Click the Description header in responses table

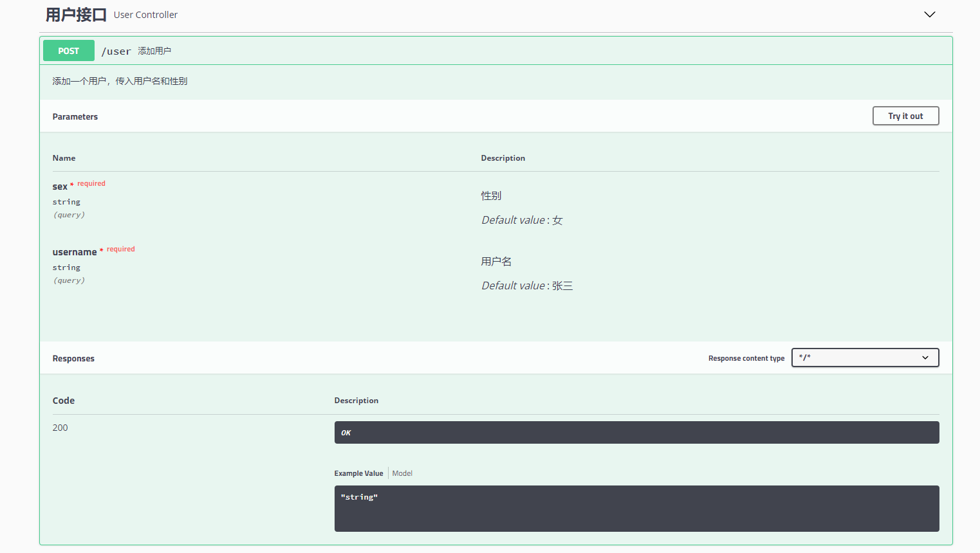point(356,401)
